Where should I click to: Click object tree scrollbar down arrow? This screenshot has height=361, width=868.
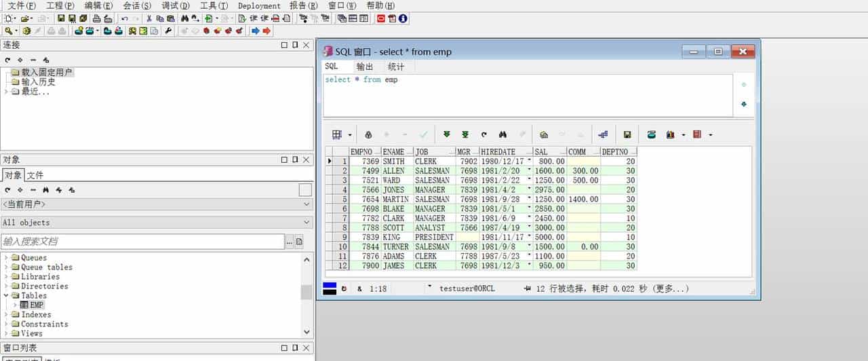(x=307, y=332)
